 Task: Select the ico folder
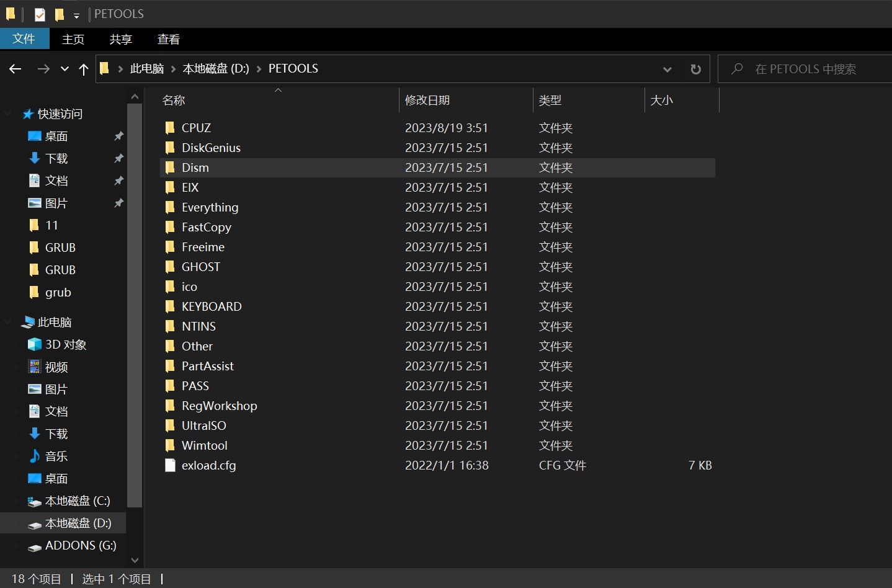189,287
